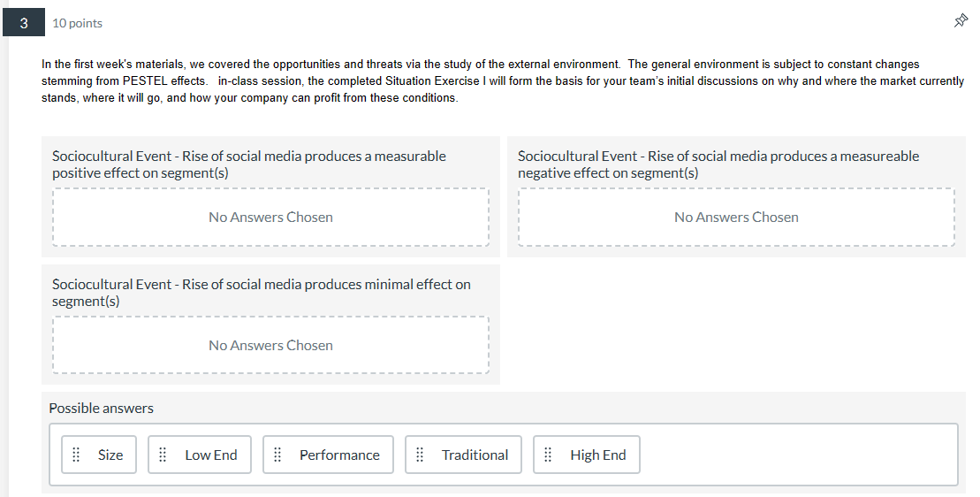Grab the drag handle on Performance answer
Screen dimensions: 980x497
(x=277, y=455)
